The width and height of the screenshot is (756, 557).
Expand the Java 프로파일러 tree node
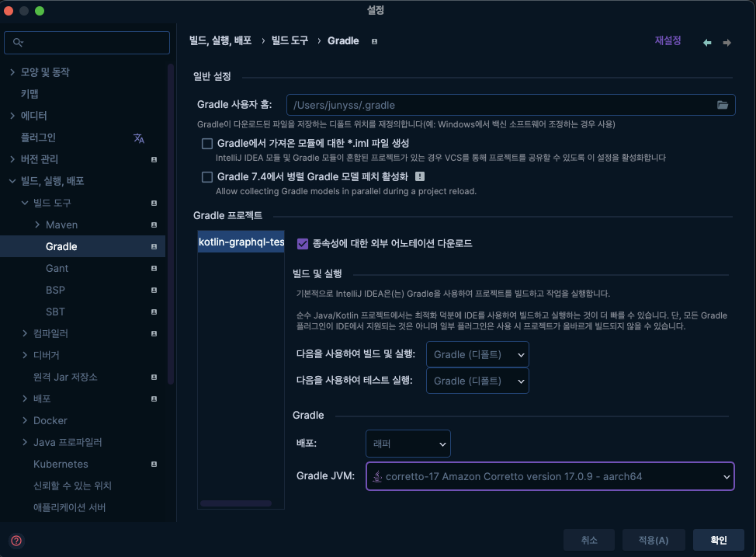tap(25, 442)
